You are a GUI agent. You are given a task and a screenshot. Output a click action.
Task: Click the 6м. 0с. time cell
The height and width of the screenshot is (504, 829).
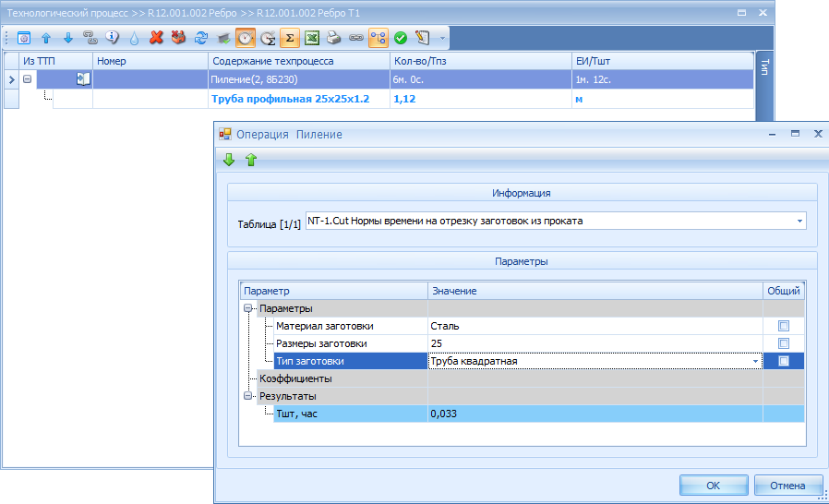point(481,79)
